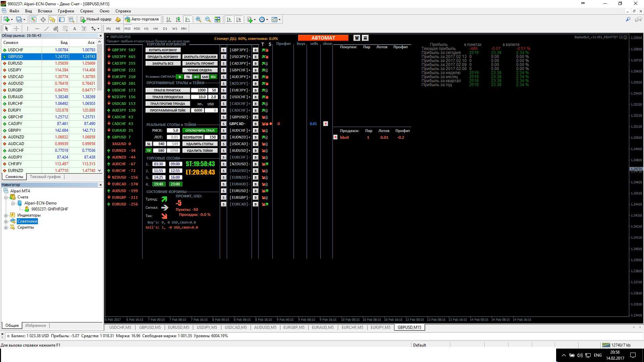644x362 pixels.
Task: Switch to the EURUSD,M5 chart tab
Action: point(178,327)
